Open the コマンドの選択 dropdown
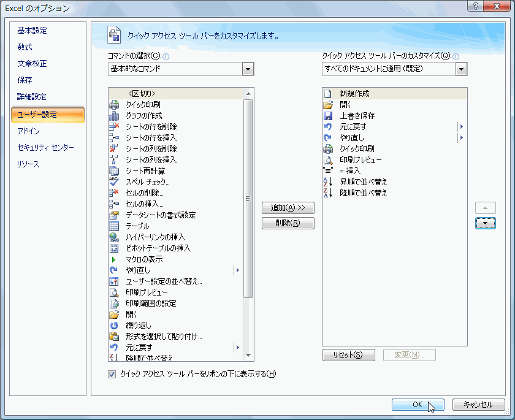 (248, 69)
